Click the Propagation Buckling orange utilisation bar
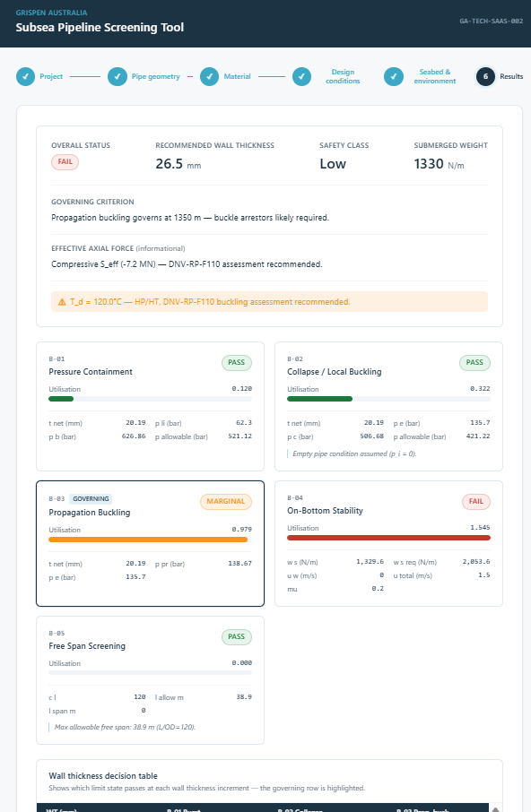This screenshot has height=812, width=531. tap(148, 540)
